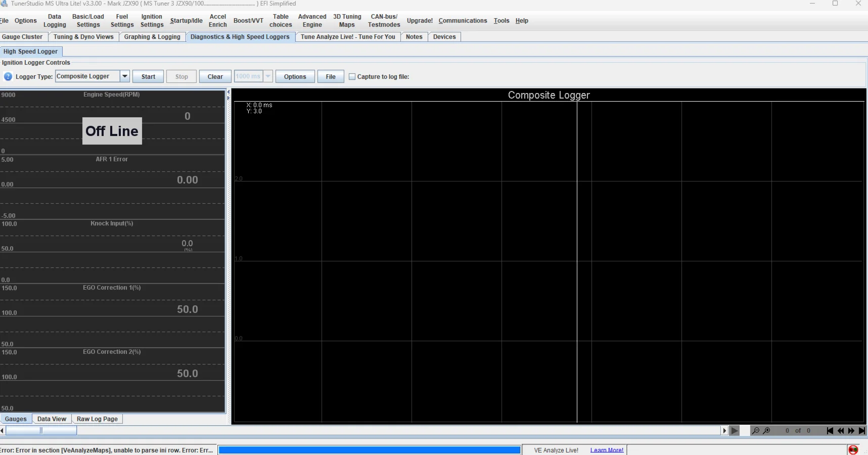
Task: Click the horizontal scrollbar thumb under gauges
Action: point(41,431)
